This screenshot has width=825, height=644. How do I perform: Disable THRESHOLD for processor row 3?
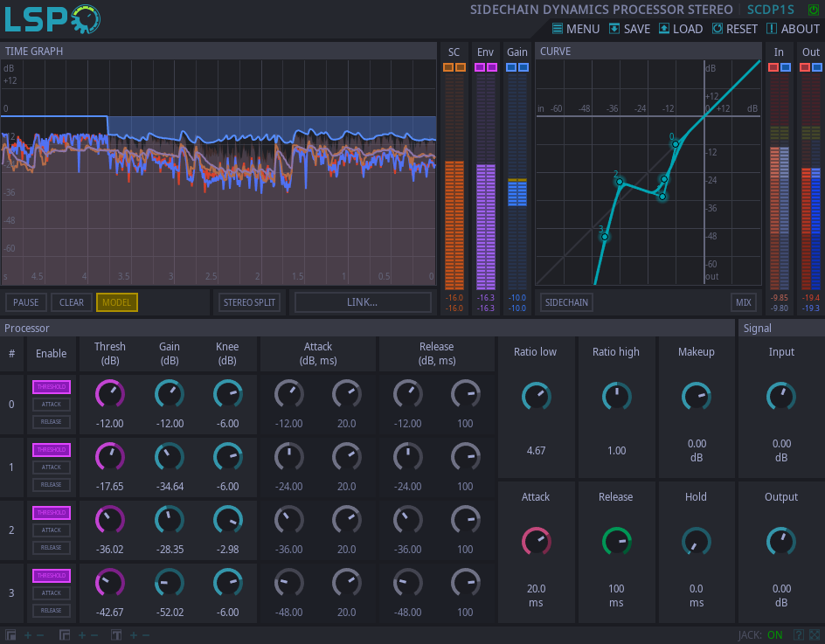pyautogui.click(x=52, y=576)
